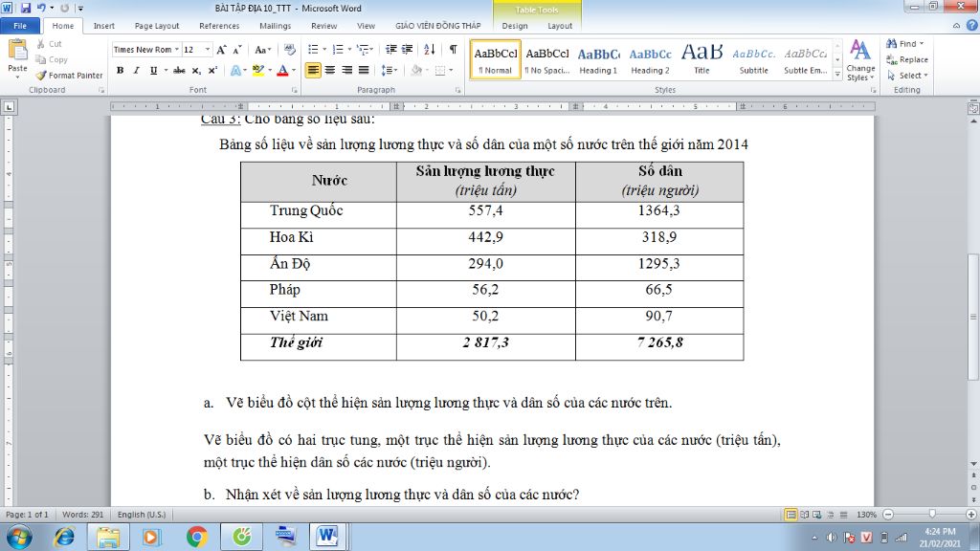Screen dimensions: 980x551
Task: Apply Superscript formatting
Action: tap(212, 71)
